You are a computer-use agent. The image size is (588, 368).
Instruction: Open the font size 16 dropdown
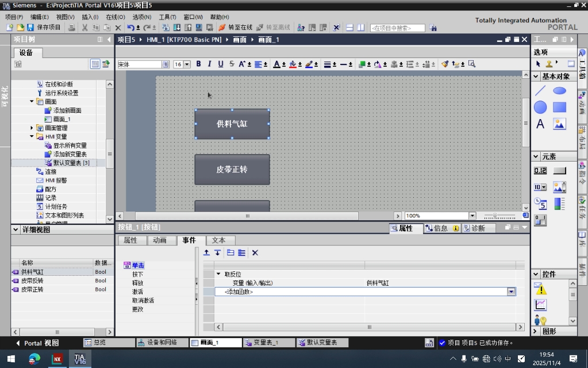click(x=187, y=64)
